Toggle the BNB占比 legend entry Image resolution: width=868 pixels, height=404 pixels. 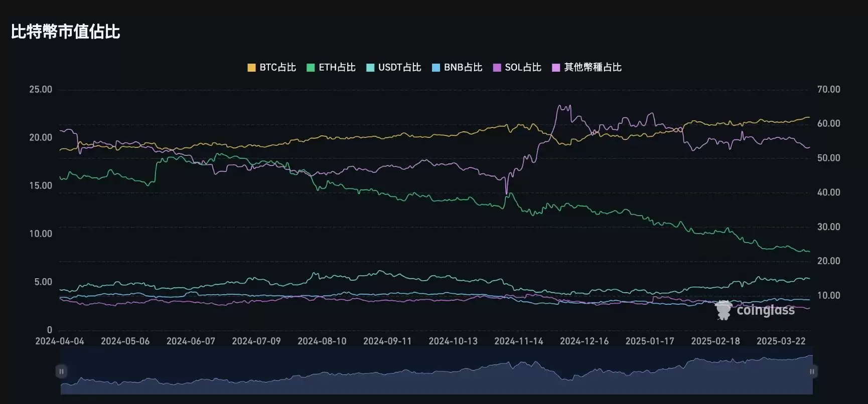(x=457, y=68)
